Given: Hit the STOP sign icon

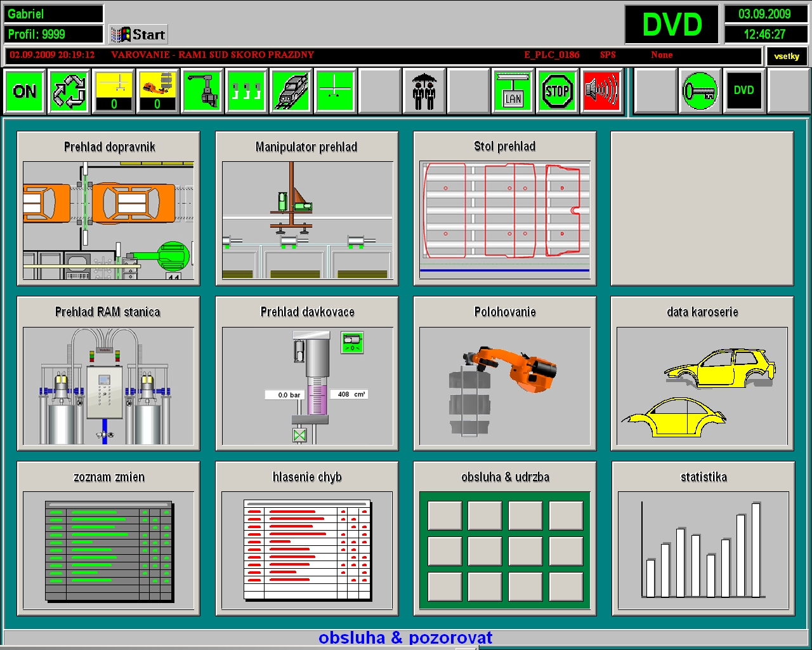Looking at the screenshot, I should pos(558,91).
